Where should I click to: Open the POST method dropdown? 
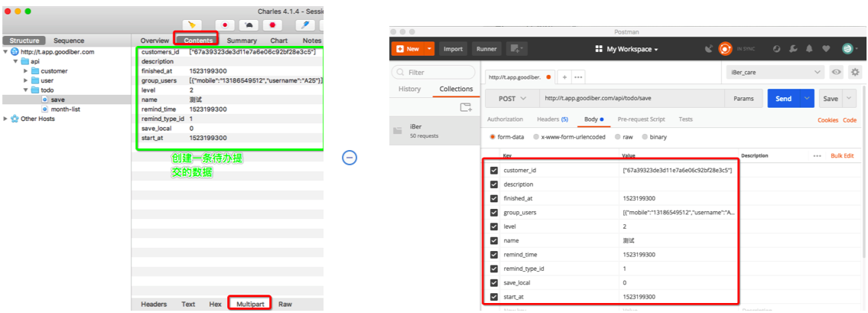click(x=512, y=99)
